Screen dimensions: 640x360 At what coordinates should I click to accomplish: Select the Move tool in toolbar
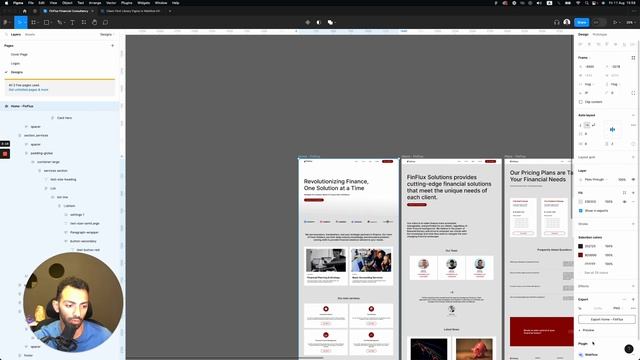click(20, 22)
